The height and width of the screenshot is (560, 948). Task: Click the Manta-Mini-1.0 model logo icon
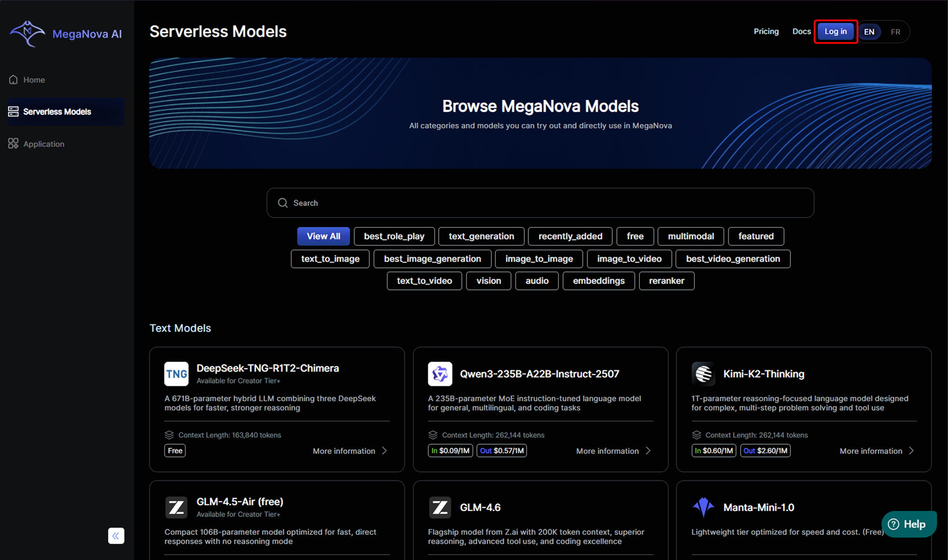click(703, 507)
